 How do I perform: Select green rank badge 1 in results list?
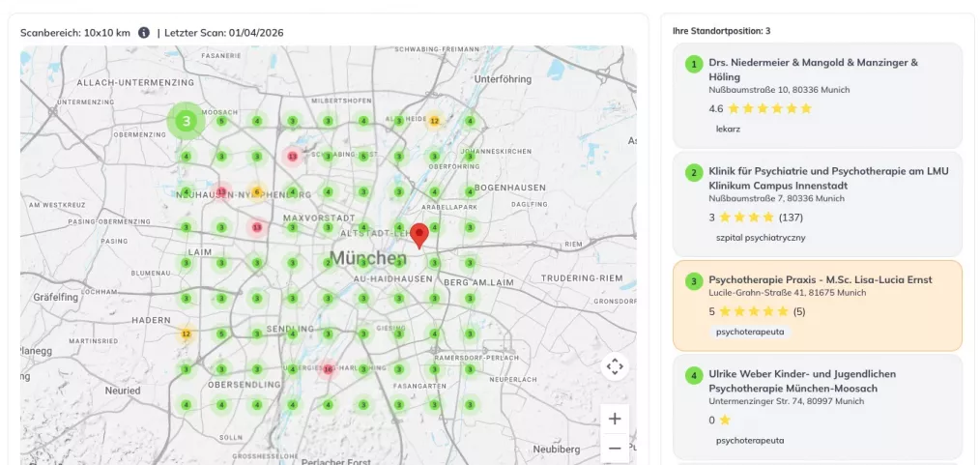(x=693, y=64)
